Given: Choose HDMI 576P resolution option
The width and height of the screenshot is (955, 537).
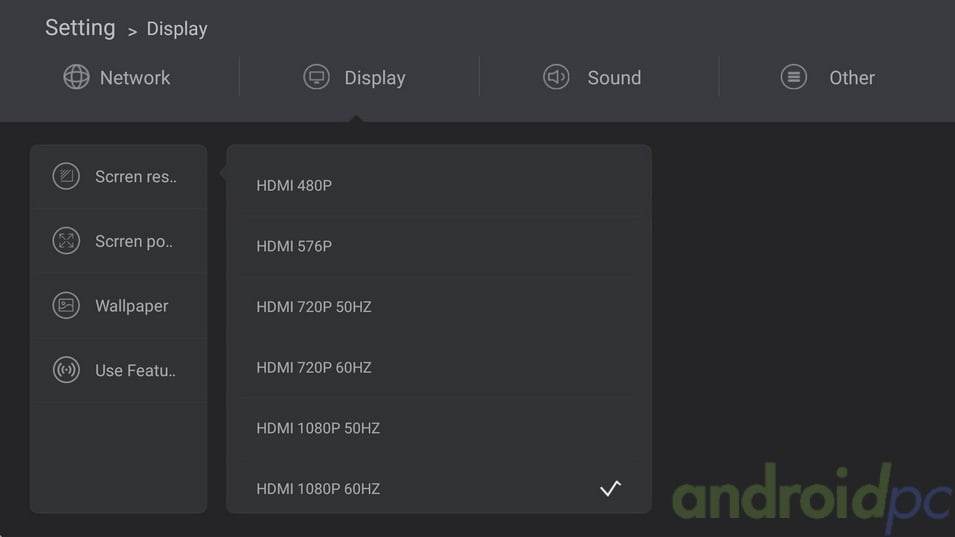Looking at the screenshot, I should click(439, 246).
